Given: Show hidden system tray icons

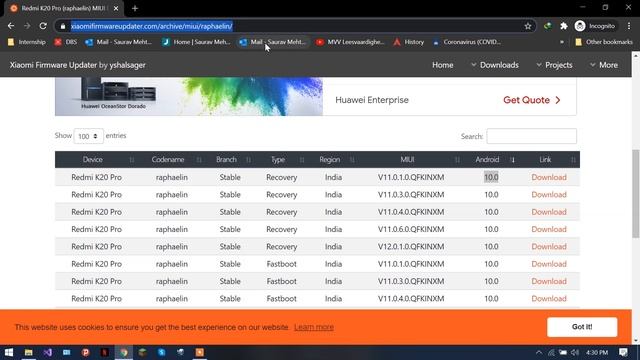Looking at the screenshot, I should 539,352.
